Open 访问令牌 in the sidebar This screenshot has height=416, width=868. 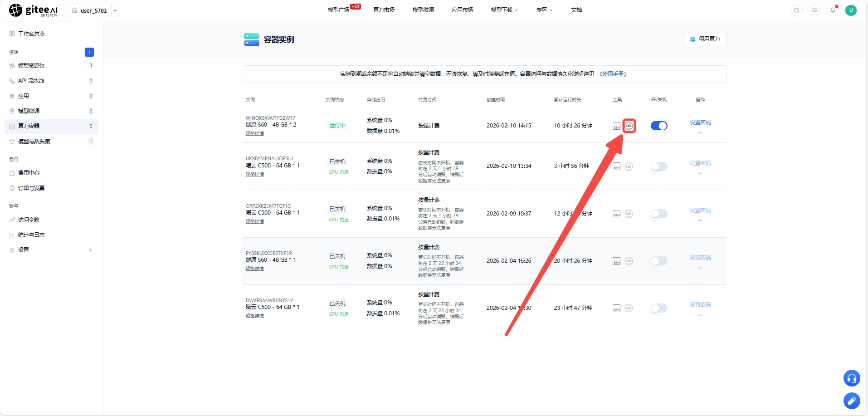51,220
